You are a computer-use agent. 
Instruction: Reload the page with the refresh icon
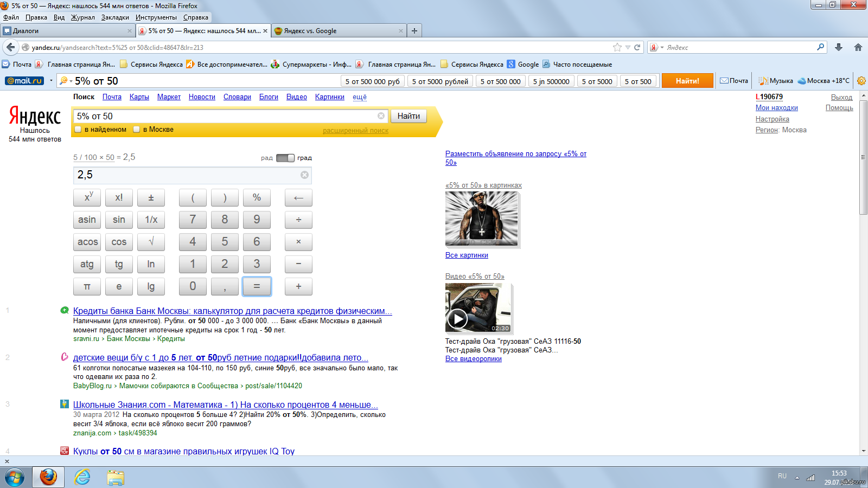pos(637,47)
